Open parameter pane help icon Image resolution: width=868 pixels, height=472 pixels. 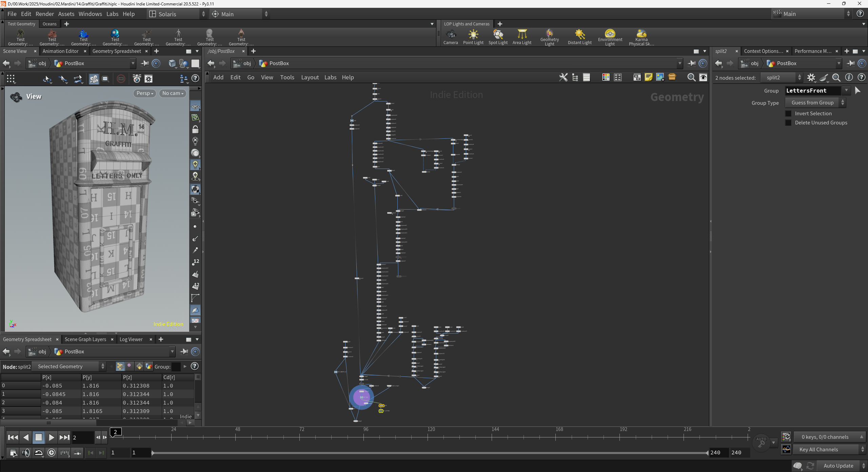(x=862, y=78)
